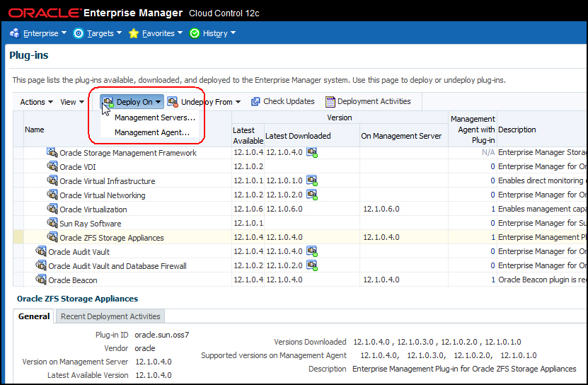
Task: Click Oracle Virtualization plug-in icon
Action: [52, 209]
